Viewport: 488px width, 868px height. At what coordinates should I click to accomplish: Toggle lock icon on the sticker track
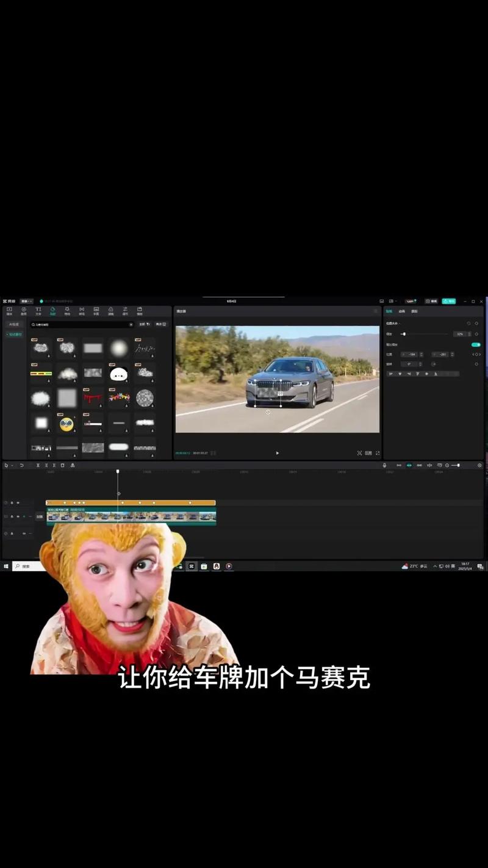pos(12,502)
